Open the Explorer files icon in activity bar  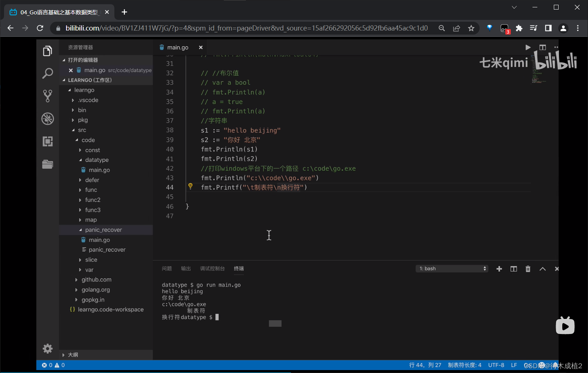click(47, 51)
